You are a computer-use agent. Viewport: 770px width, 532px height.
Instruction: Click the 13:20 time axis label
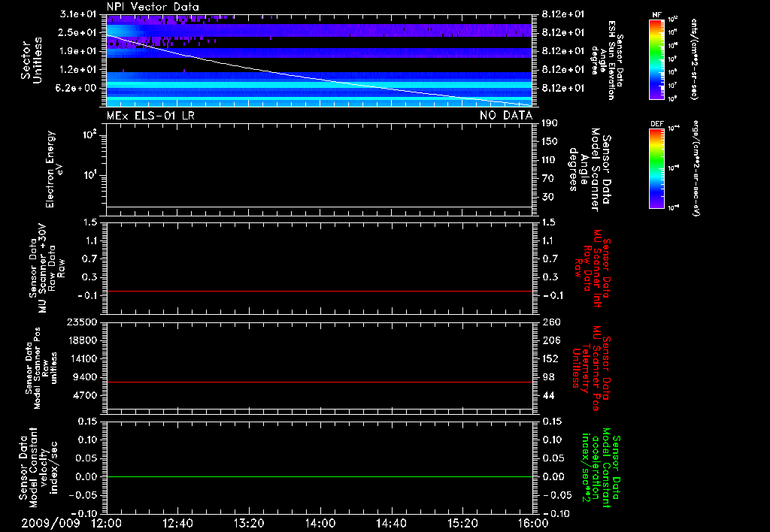[x=249, y=523]
